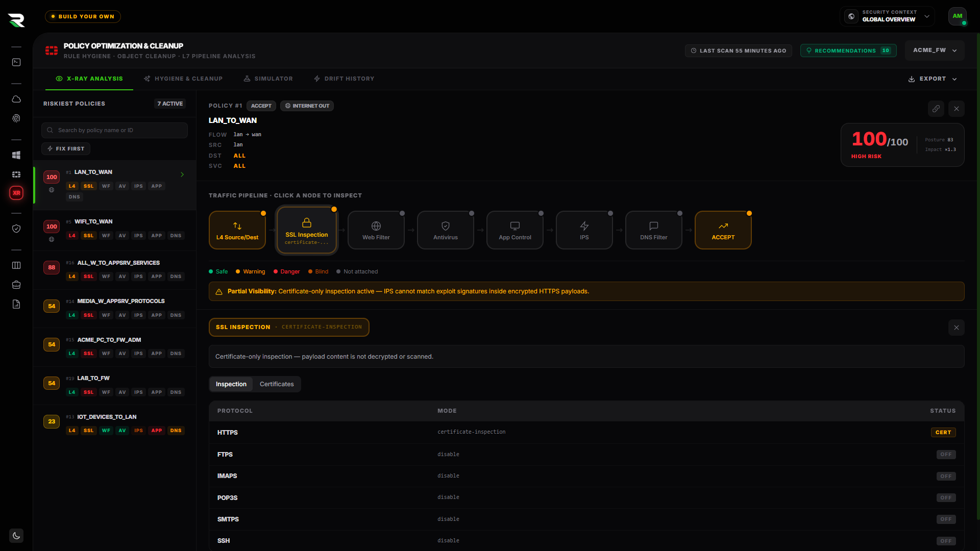Toggle the FIX FIRST filter
The height and width of the screenshot is (551, 980).
coord(66,148)
